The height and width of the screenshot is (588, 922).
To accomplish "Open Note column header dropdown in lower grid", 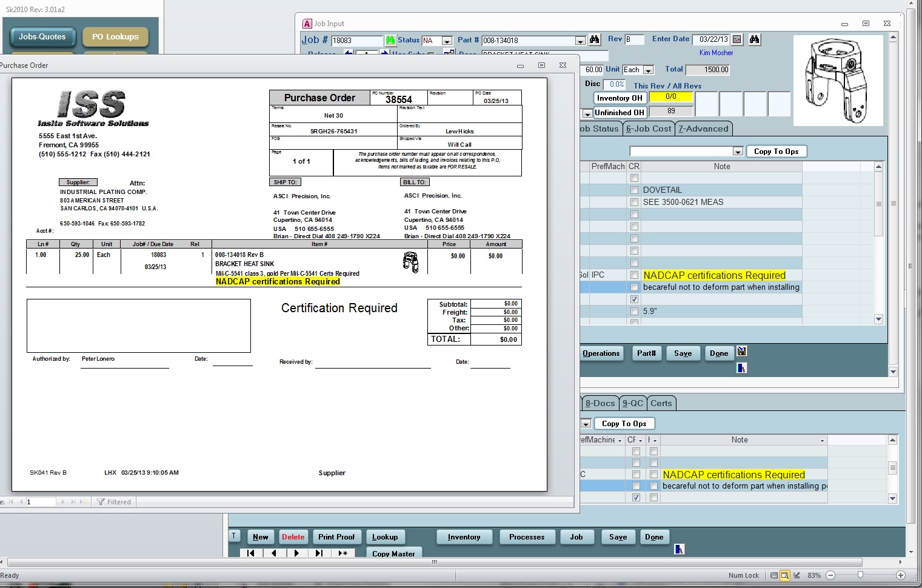I will 823,441.
